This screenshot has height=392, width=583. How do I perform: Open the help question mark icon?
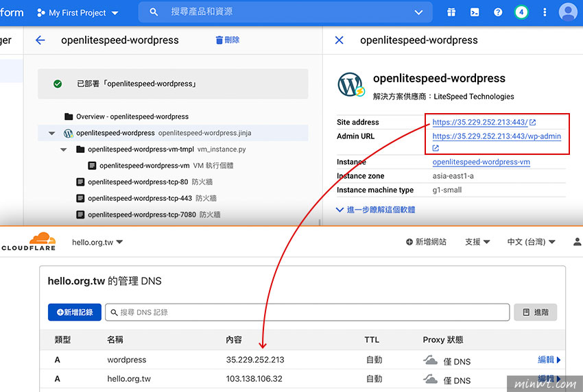click(x=498, y=12)
